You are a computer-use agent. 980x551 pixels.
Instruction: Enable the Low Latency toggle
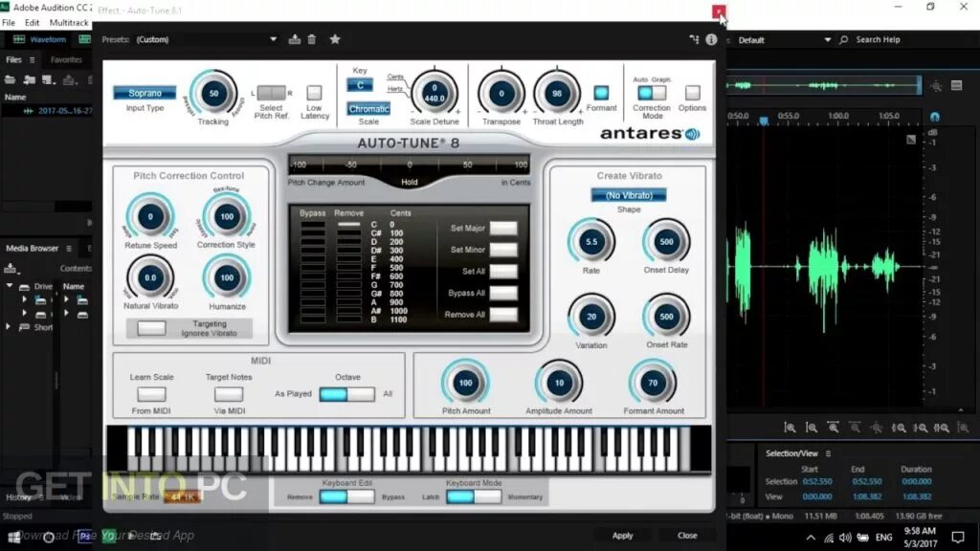[314, 92]
